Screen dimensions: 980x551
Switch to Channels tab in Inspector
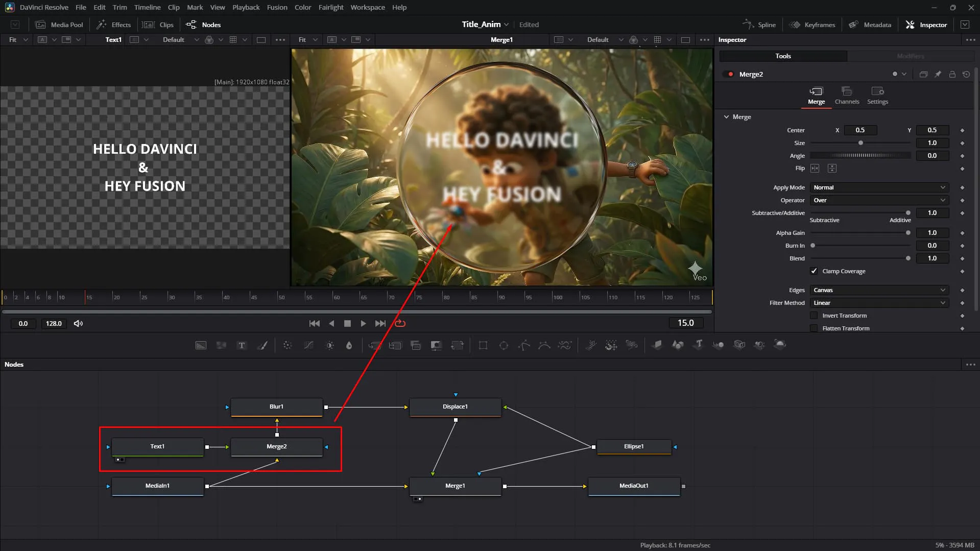[x=847, y=95]
